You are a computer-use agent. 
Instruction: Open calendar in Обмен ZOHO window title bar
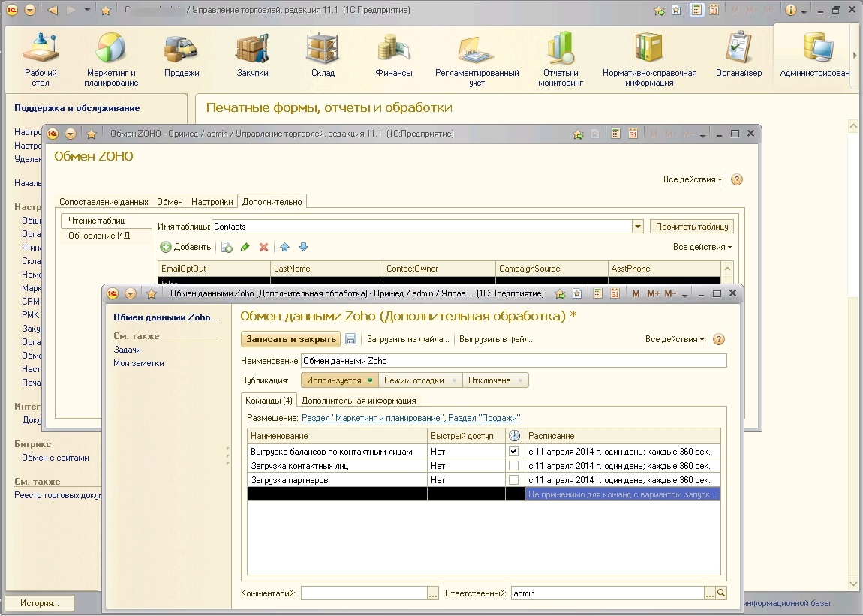[633, 134]
